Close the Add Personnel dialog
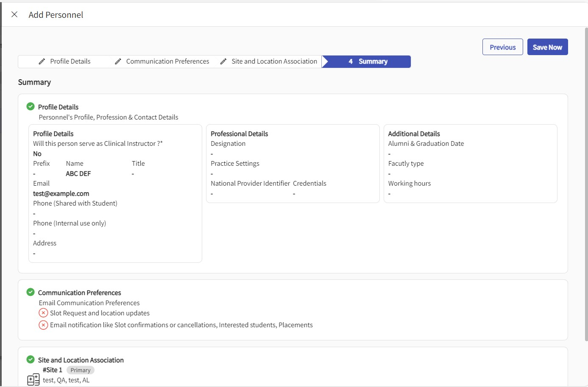 [14, 14]
